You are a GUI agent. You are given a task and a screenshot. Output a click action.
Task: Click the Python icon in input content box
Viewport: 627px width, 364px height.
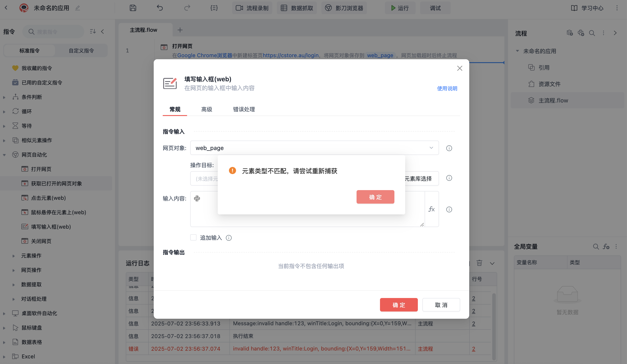coord(197,198)
